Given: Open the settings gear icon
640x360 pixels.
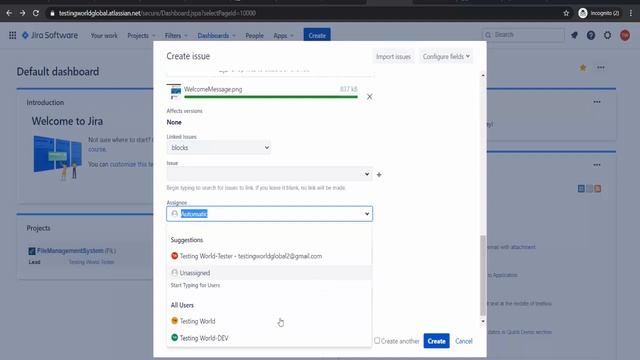Looking at the screenshot, I should (x=607, y=36).
